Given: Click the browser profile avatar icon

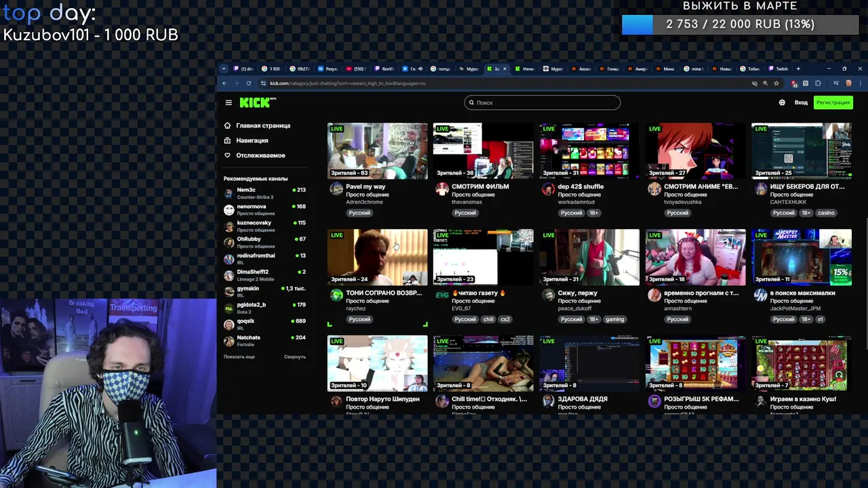Looking at the screenshot, I should coord(848,83).
